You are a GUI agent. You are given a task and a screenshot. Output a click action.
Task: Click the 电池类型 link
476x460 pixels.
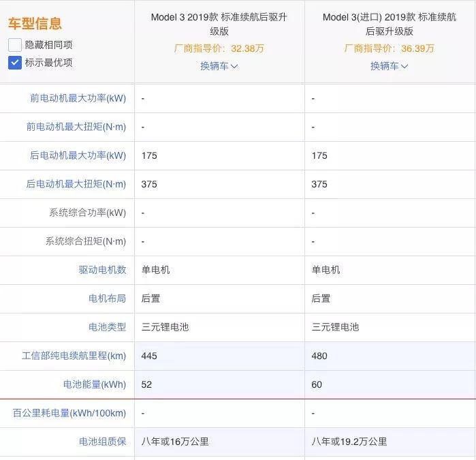pyautogui.click(x=108, y=327)
